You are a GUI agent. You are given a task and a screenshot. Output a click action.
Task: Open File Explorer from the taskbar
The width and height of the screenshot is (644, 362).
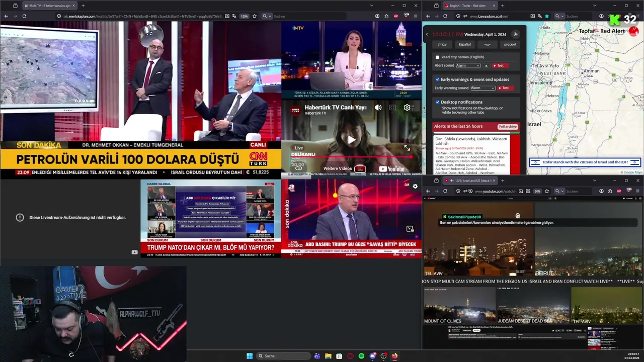pos(328,356)
